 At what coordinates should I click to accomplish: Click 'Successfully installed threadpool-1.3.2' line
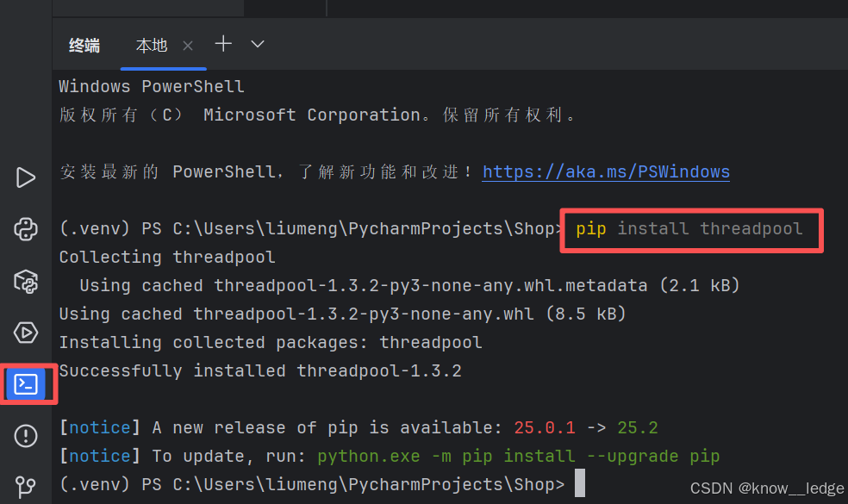(260, 371)
